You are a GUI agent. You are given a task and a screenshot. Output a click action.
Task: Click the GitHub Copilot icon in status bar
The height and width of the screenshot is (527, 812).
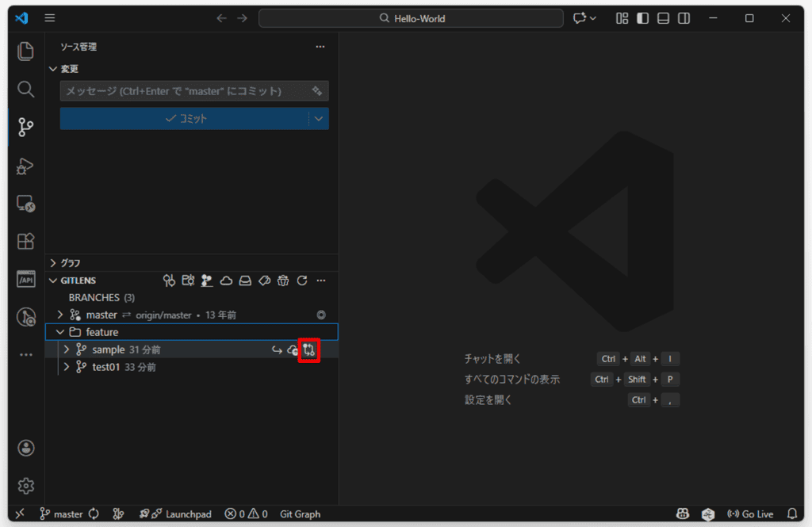(x=682, y=514)
